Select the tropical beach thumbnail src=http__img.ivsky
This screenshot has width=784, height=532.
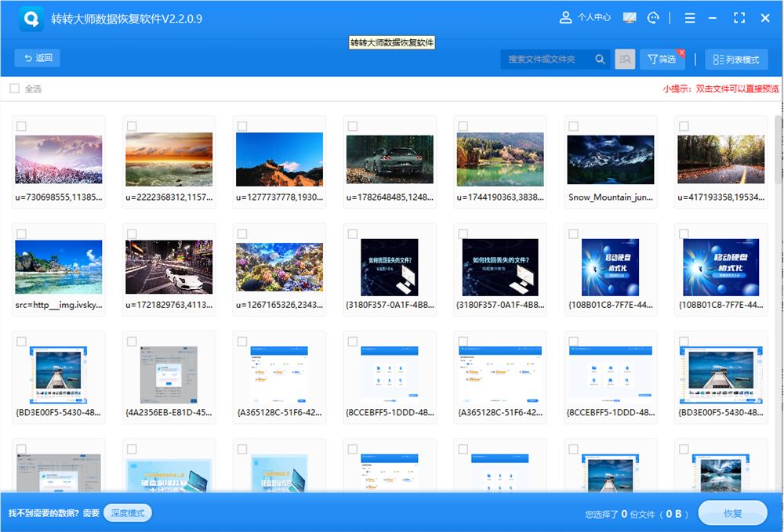[59, 266]
